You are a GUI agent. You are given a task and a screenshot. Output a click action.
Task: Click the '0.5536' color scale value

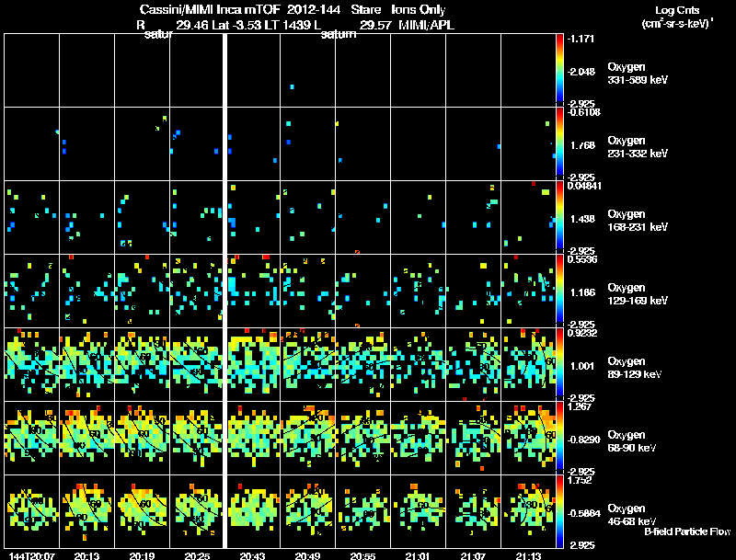[582, 259]
